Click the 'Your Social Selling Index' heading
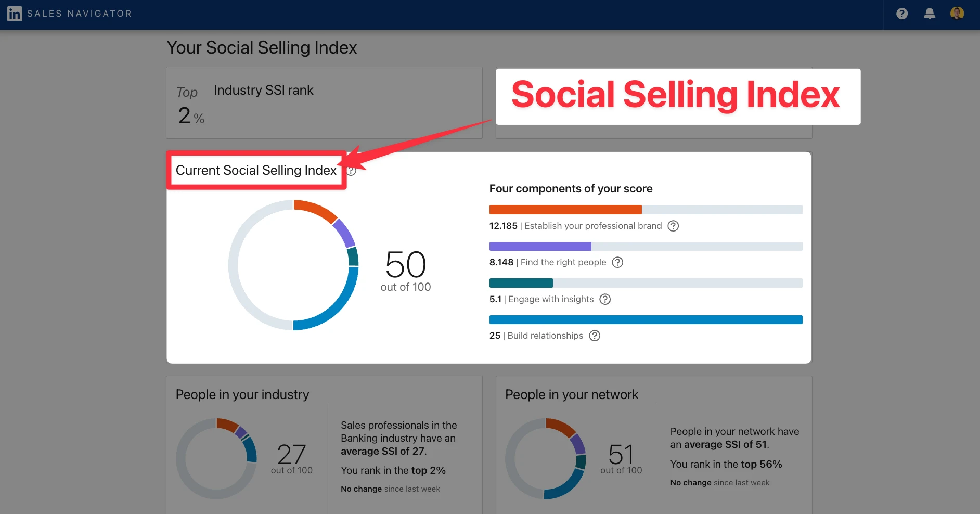The image size is (980, 514). click(262, 48)
